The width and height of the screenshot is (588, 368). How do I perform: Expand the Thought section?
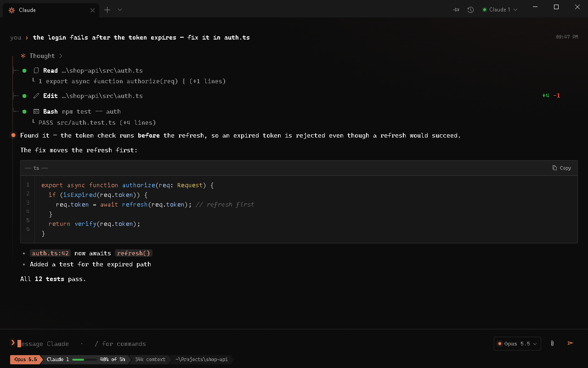(41, 56)
